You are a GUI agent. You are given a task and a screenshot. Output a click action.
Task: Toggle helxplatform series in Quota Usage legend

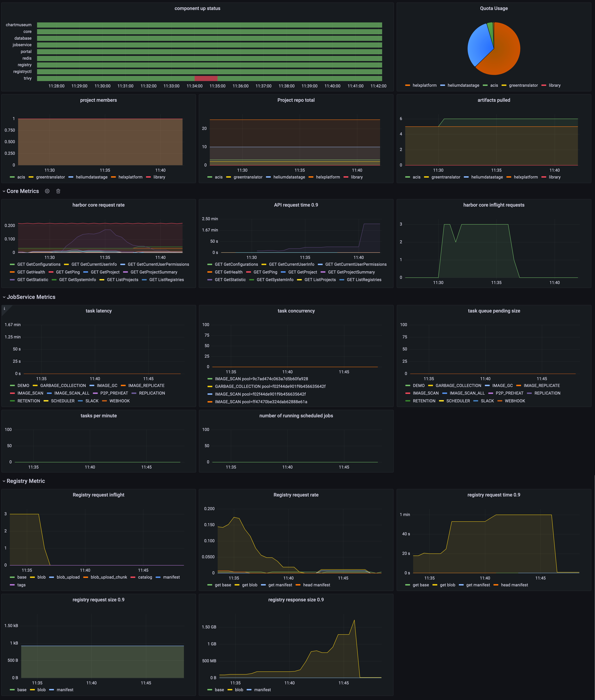424,85
